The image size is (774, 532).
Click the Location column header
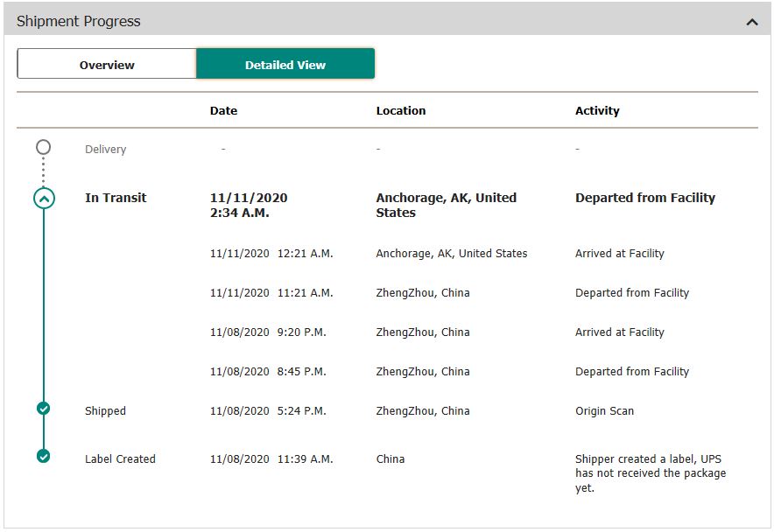tap(401, 111)
